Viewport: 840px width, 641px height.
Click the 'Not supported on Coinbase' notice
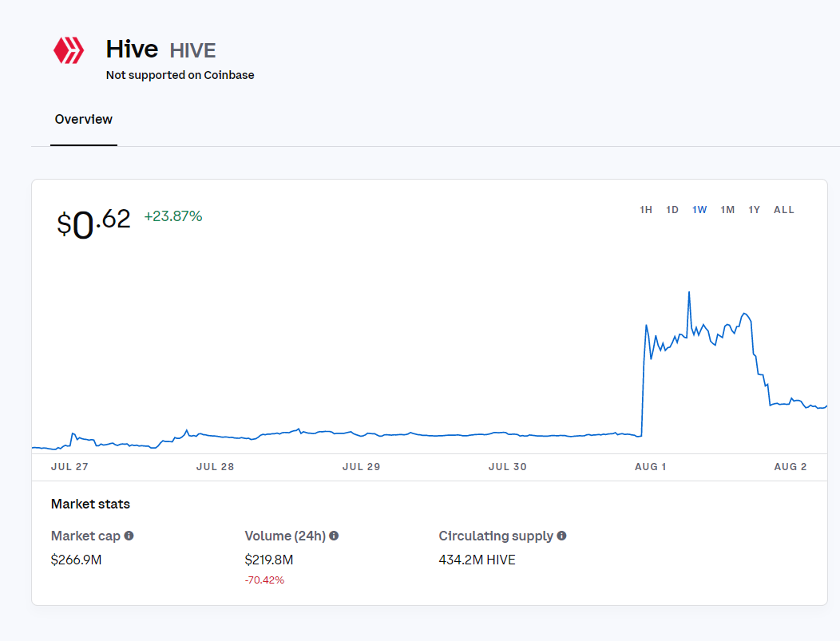click(x=180, y=75)
